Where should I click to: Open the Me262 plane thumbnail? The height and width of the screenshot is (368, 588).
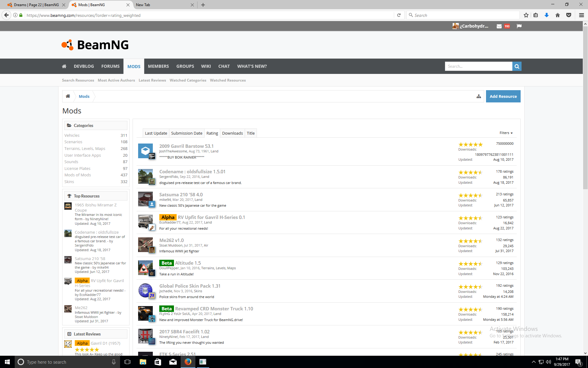tap(145, 245)
